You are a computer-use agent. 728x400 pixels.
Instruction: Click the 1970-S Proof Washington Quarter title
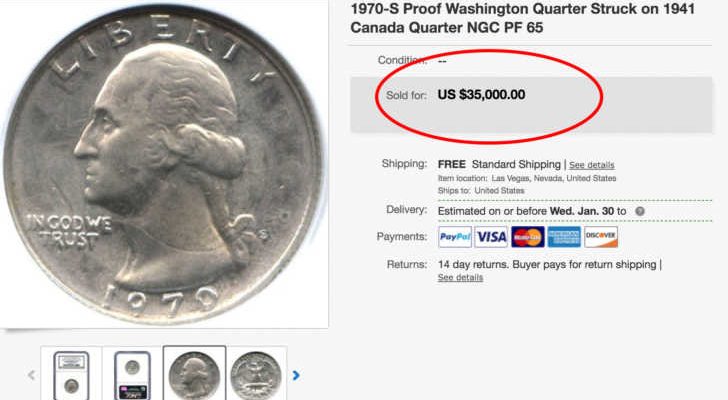(x=523, y=18)
